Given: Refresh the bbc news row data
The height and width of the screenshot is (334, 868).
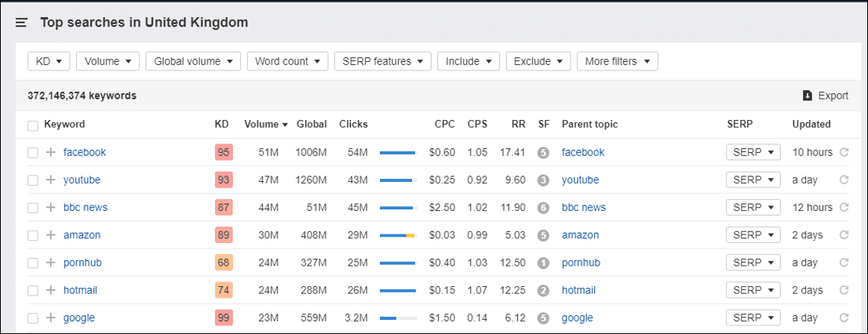Looking at the screenshot, I should coord(844,207).
